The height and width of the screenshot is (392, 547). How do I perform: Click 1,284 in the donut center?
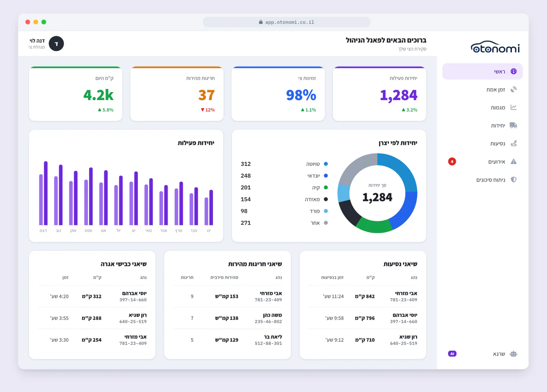coord(377,197)
